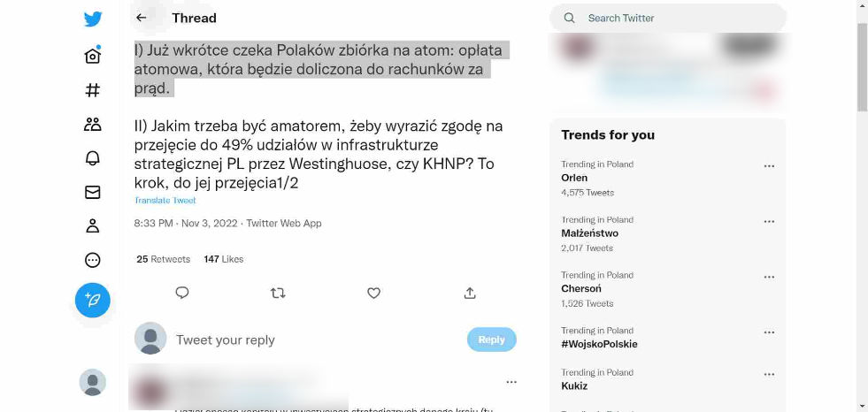Retweet using the arrows icon
868x412 pixels.
(x=278, y=294)
